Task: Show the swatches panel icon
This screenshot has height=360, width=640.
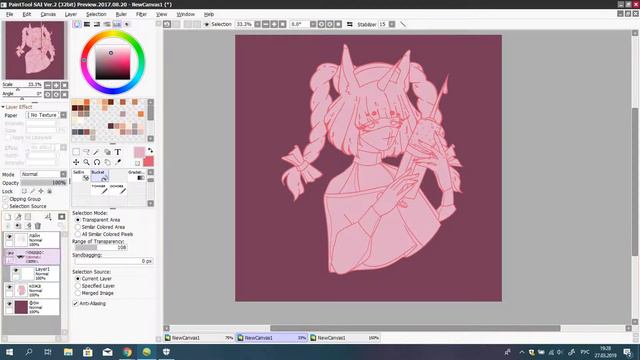Action: [x=117, y=24]
